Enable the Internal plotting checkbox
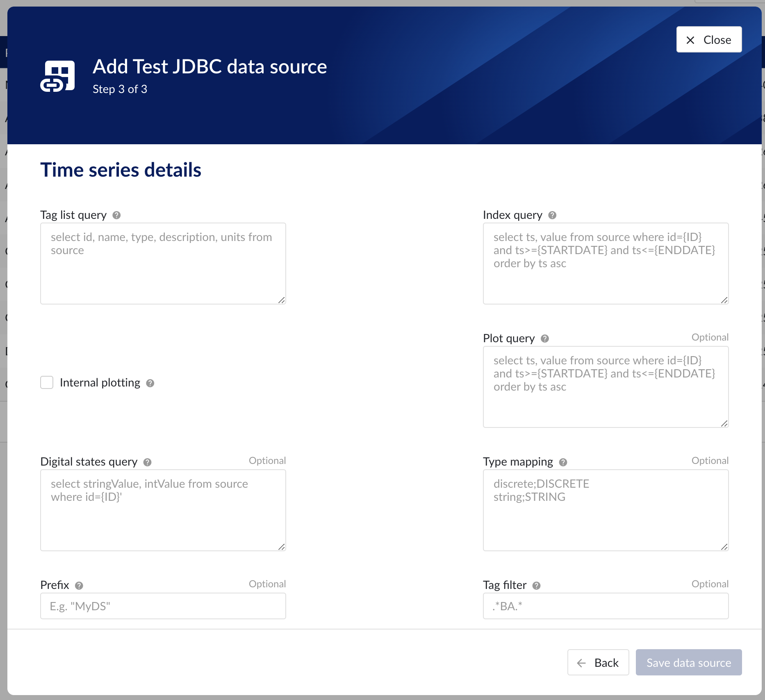 pos(47,382)
